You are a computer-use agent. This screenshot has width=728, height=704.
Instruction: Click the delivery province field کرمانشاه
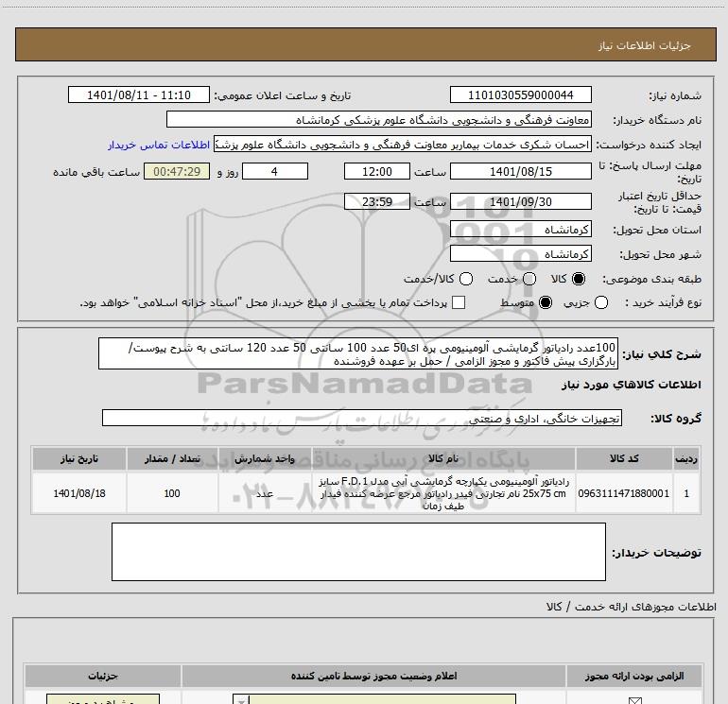(x=520, y=230)
